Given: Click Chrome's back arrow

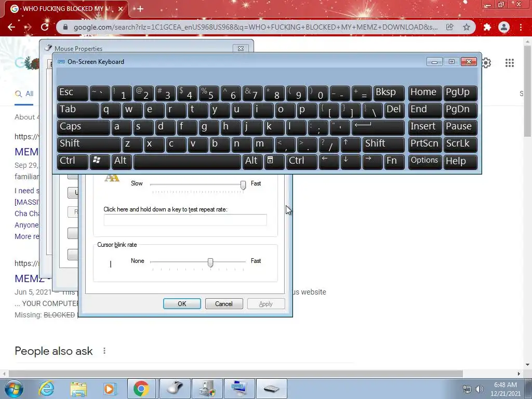Looking at the screenshot, I should pos(11,27).
